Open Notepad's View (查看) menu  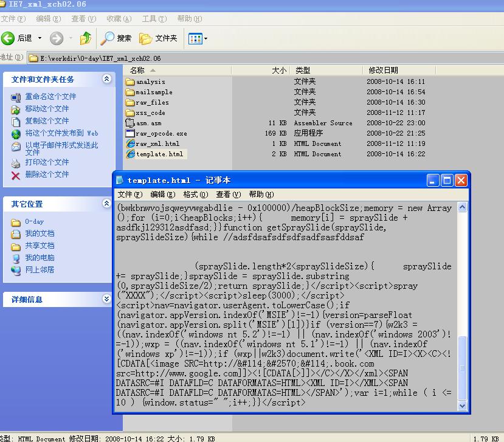coord(229,195)
